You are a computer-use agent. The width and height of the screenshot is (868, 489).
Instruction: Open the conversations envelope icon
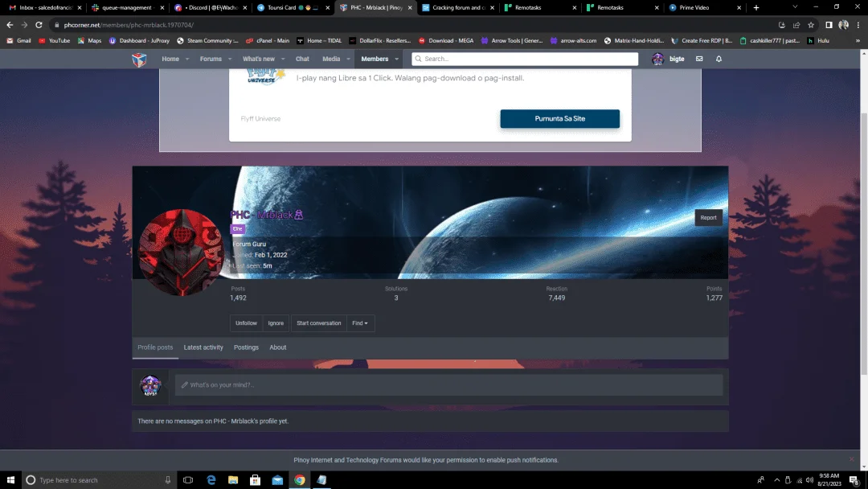(699, 59)
